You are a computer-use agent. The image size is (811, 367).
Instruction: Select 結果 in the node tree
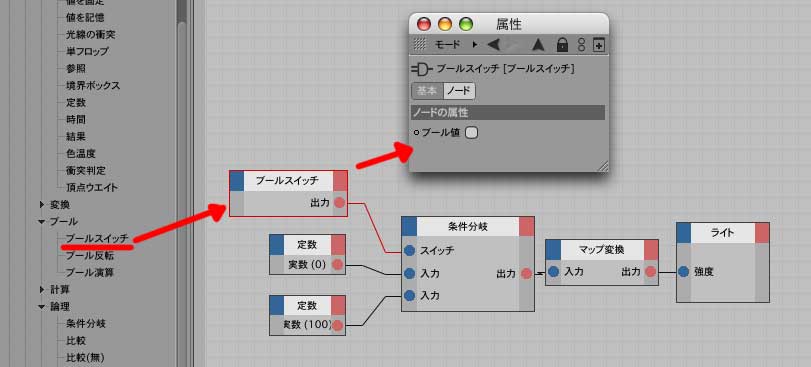76,136
